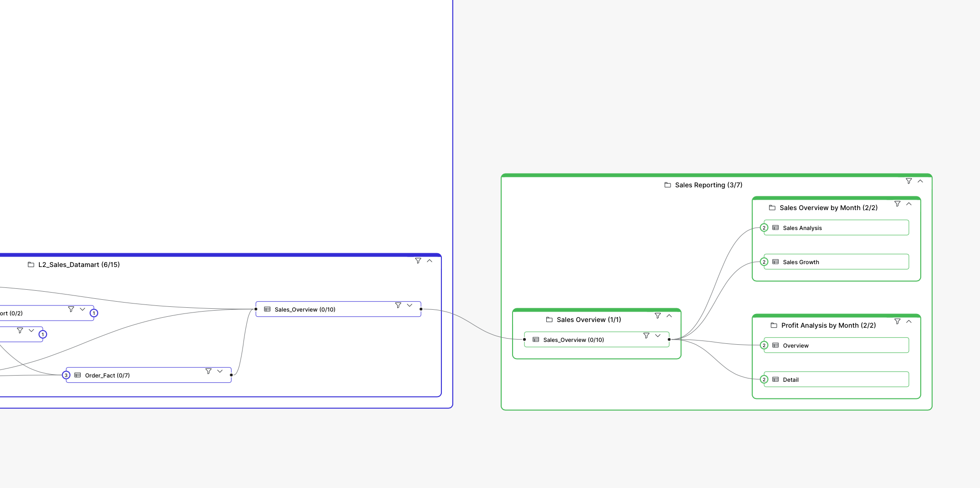Click the table icon next to Order_Fact

click(78, 375)
